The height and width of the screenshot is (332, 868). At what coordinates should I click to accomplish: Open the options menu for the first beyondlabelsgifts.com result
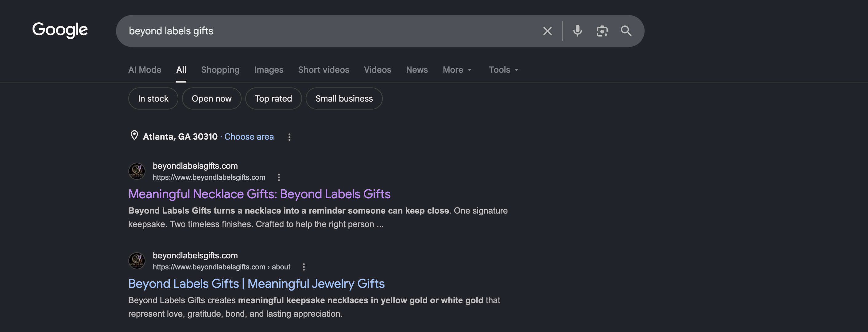[279, 177]
